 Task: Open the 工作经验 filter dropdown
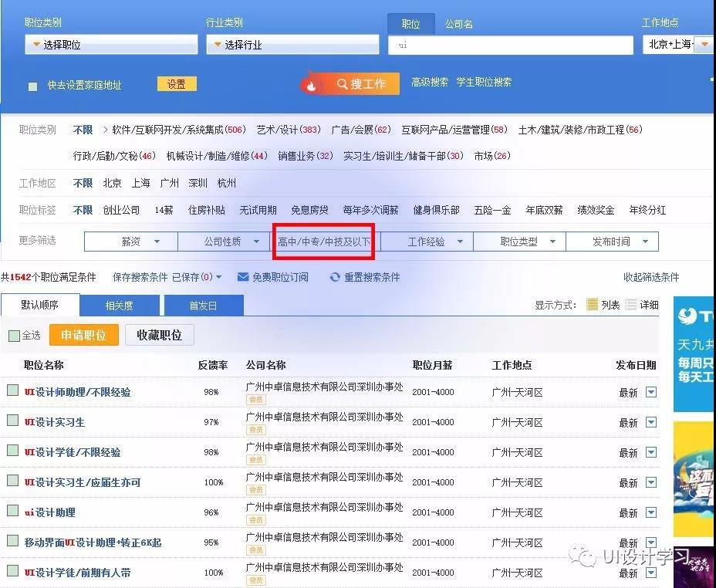426,242
